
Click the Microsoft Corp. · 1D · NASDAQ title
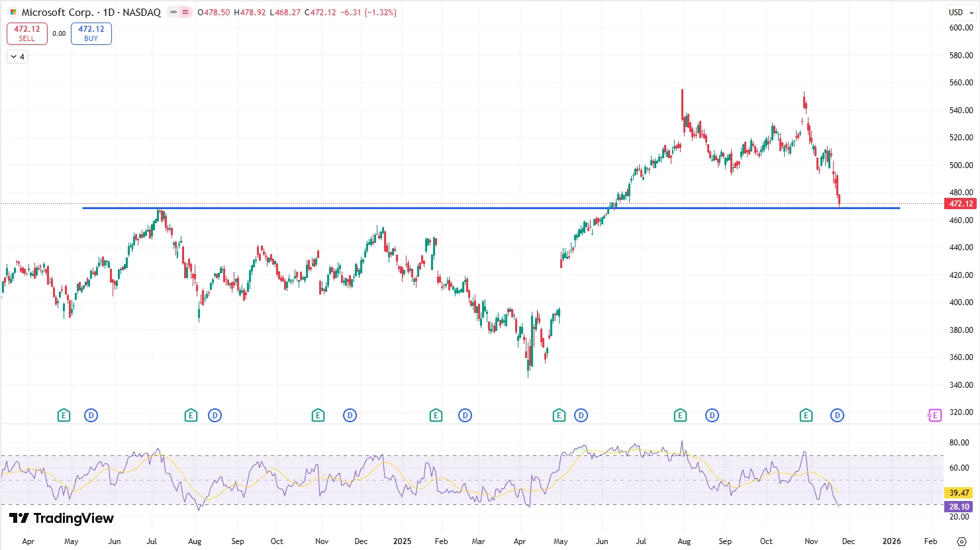point(91,12)
